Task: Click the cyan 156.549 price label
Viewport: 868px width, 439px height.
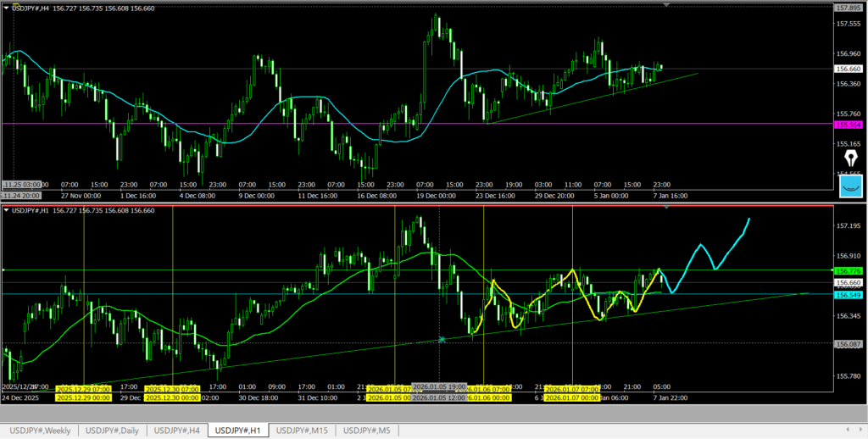Action: click(x=849, y=294)
